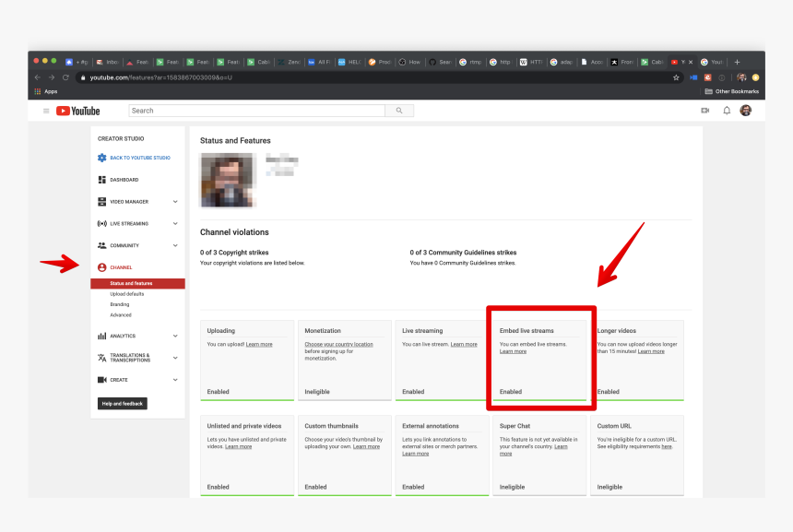The height and width of the screenshot is (532, 793).
Task: Click '0 of 3 Community Guidelines strikes' text
Action: [463, 253]
